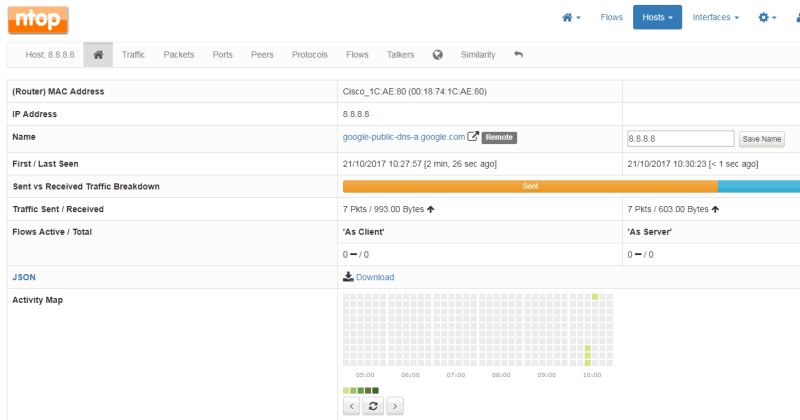
Task: Open the Flows page from top navbar
Action: (611, 17)
